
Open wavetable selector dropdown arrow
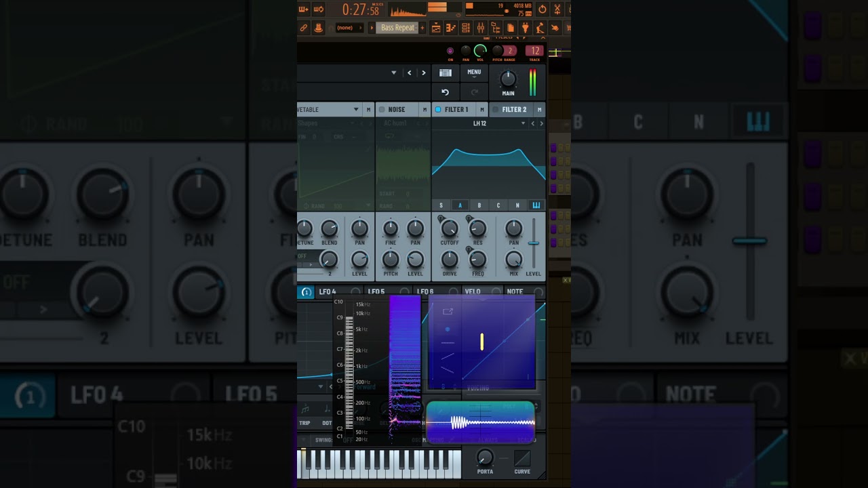[x=356, y=109]
